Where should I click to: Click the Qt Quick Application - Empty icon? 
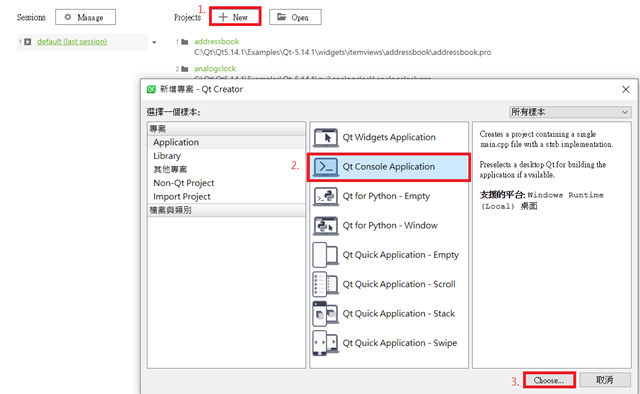[x=325, y=255]
